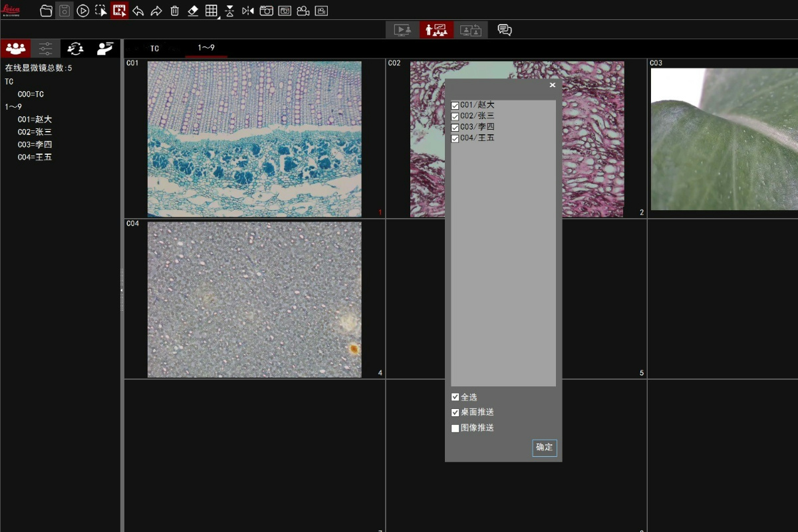The image size is (798, 532).
Task: Open the grid layout dropdown
Action: [x=212, y=11]
